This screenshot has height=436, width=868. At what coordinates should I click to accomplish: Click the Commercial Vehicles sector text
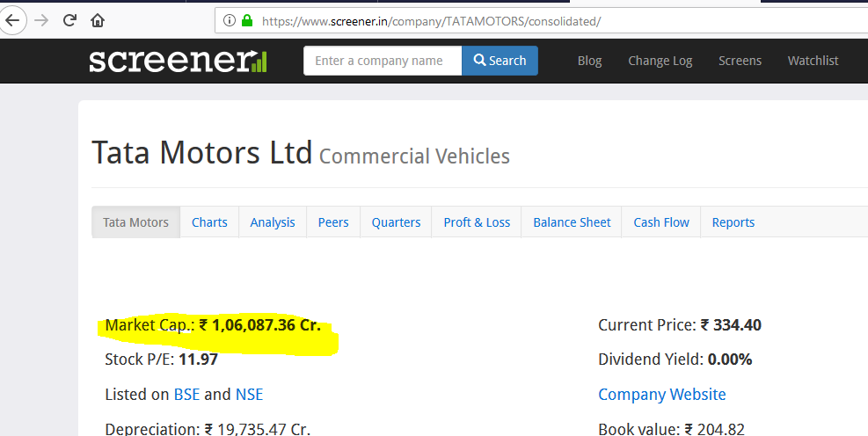click(414, 156)
